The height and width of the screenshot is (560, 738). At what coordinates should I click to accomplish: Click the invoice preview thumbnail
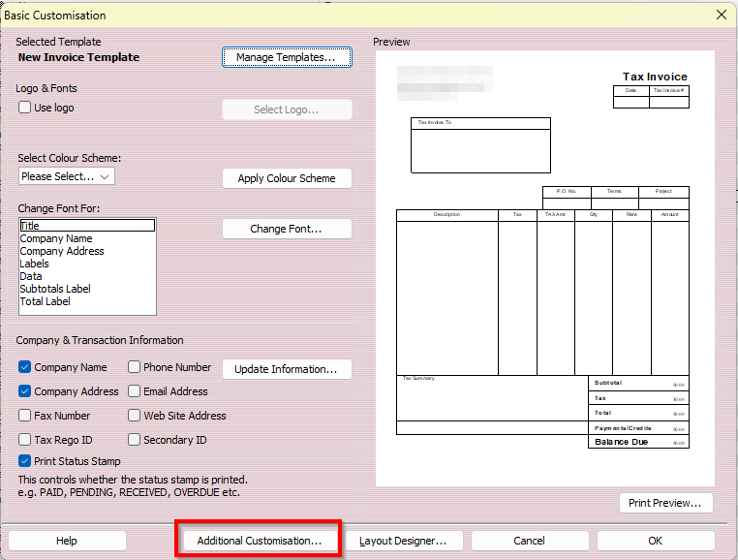click(x=545, y=268)
